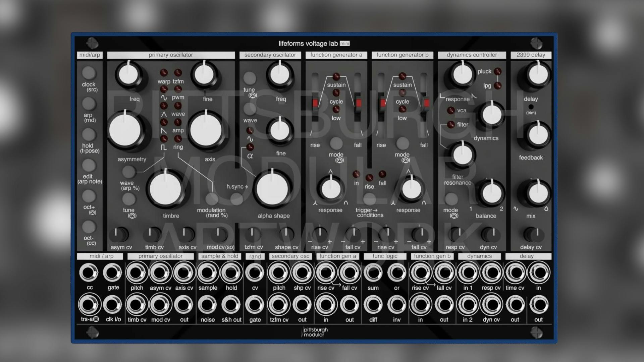Screen dimensions: 644x362
Task: Click the delay time knob
Action: coord(538,74)
